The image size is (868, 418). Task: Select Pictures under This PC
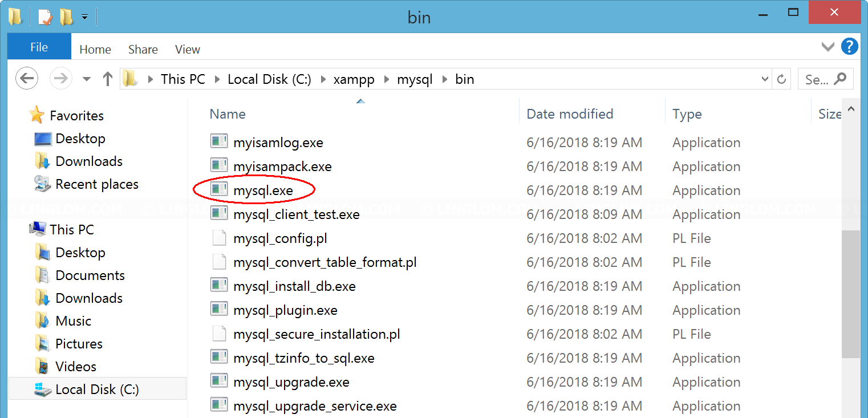pyautogui.click(x=79, y=344)
